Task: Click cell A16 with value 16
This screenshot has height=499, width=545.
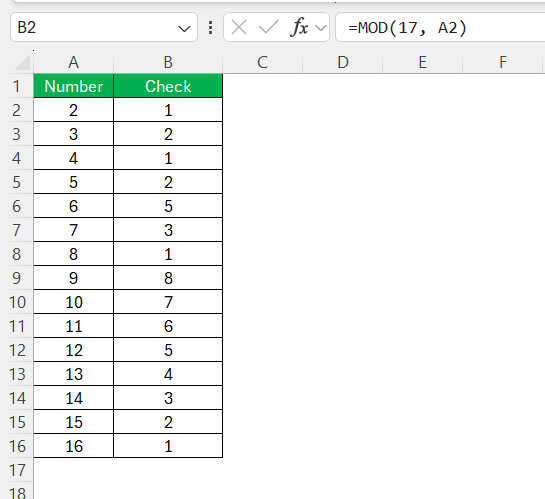Action: [73, 445]
